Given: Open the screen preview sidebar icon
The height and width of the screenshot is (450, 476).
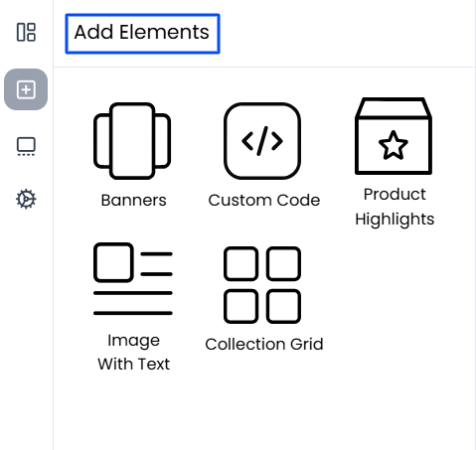Looking at the screenshot, I should 26,146.
